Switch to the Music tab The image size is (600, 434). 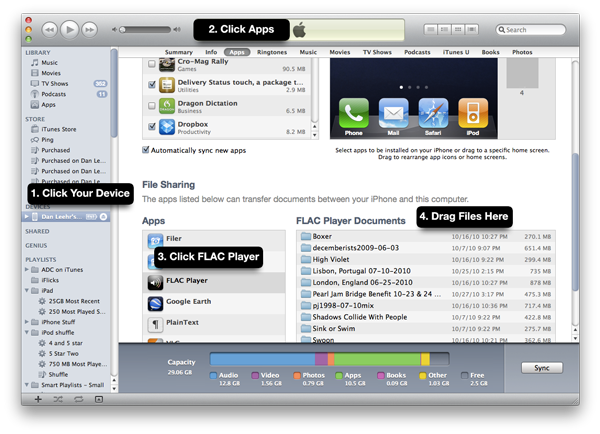(x=308, y=52)
